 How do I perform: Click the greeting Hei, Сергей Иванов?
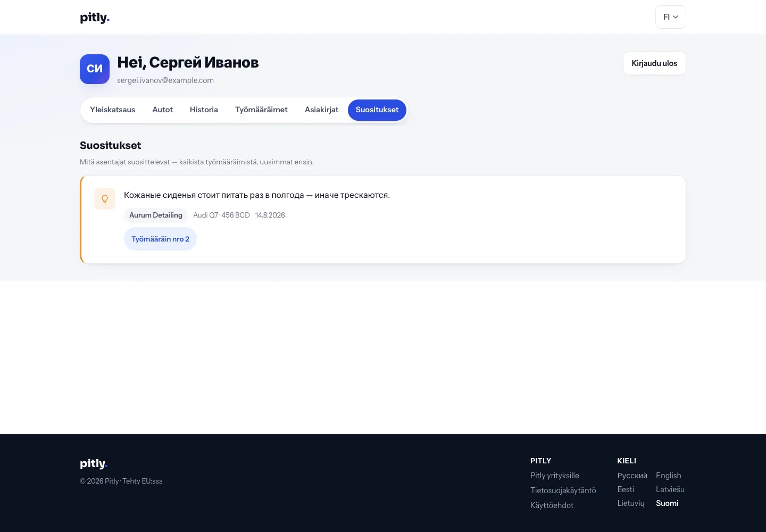[x=188, y=63]
